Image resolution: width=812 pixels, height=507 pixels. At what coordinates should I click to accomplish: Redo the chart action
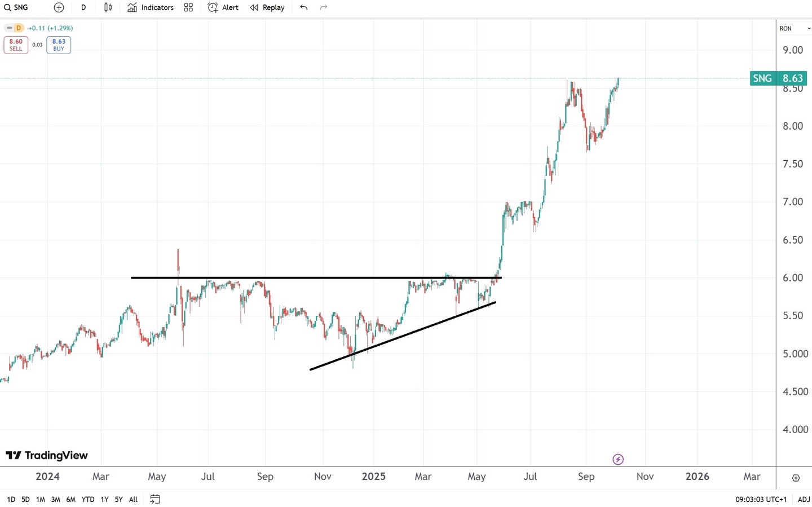(324, 7)
